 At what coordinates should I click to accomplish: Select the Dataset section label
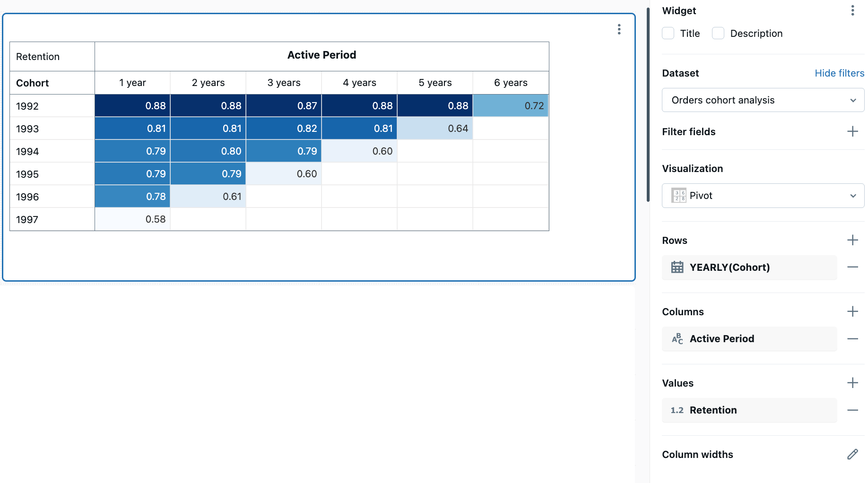click(x=680, y=73)
